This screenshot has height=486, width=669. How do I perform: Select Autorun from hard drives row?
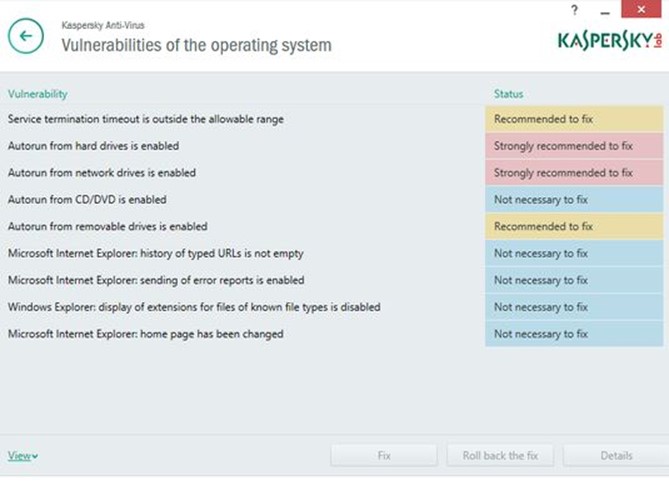[x=94, y=146]
